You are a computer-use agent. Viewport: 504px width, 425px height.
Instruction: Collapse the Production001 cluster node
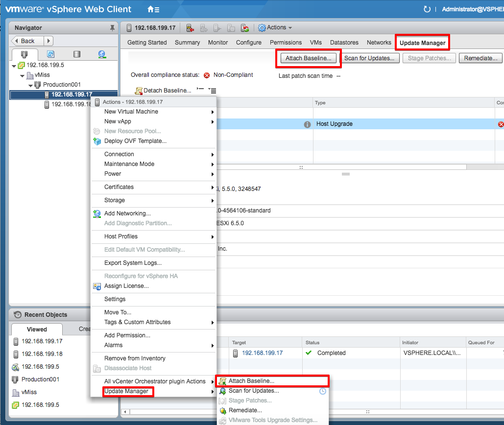pyautogui.click(x=30, y=86)
